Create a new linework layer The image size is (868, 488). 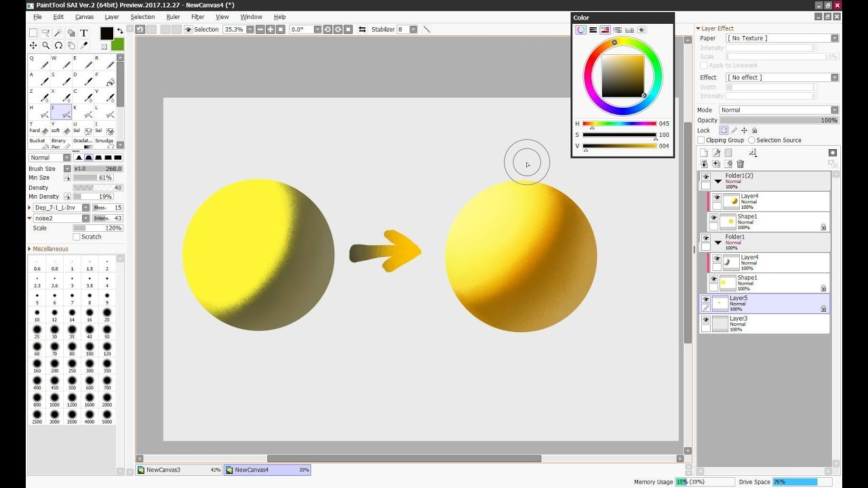click(716, 153)
